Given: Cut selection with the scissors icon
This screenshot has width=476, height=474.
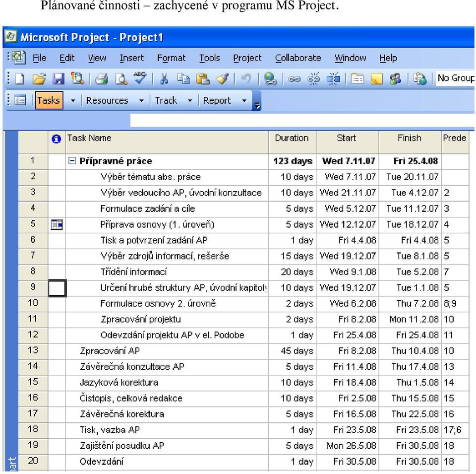Looking at the screenshot, I should (164, 79).
